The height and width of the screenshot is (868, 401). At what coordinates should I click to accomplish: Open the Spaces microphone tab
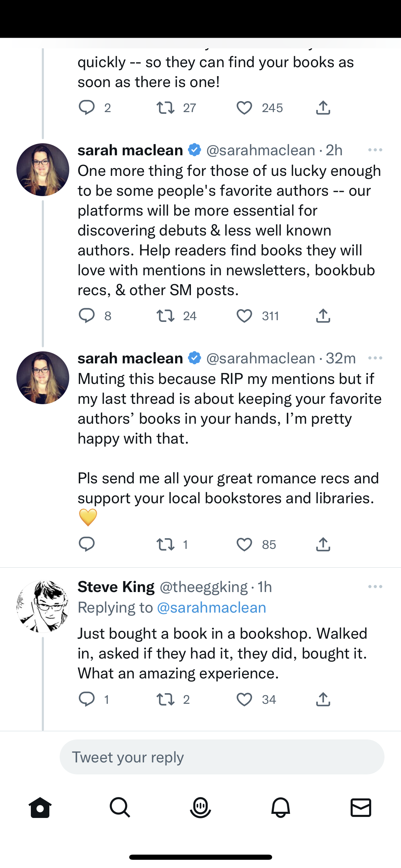[200, 807]
